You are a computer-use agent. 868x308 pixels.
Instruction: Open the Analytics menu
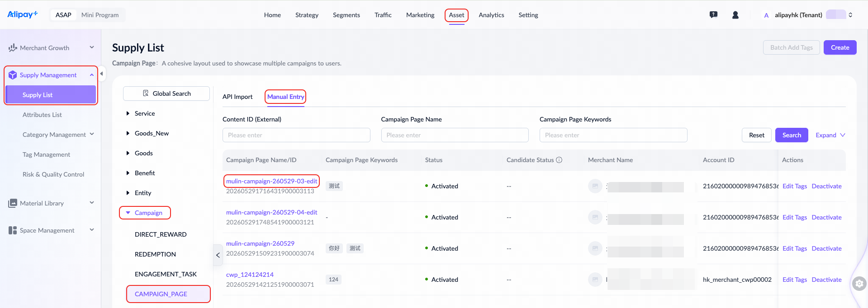click(x=491, y=15)
